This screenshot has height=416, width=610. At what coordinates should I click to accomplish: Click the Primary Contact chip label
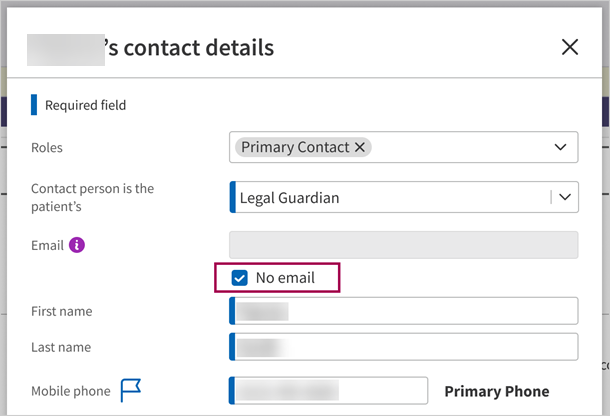[x=295, y=147]
